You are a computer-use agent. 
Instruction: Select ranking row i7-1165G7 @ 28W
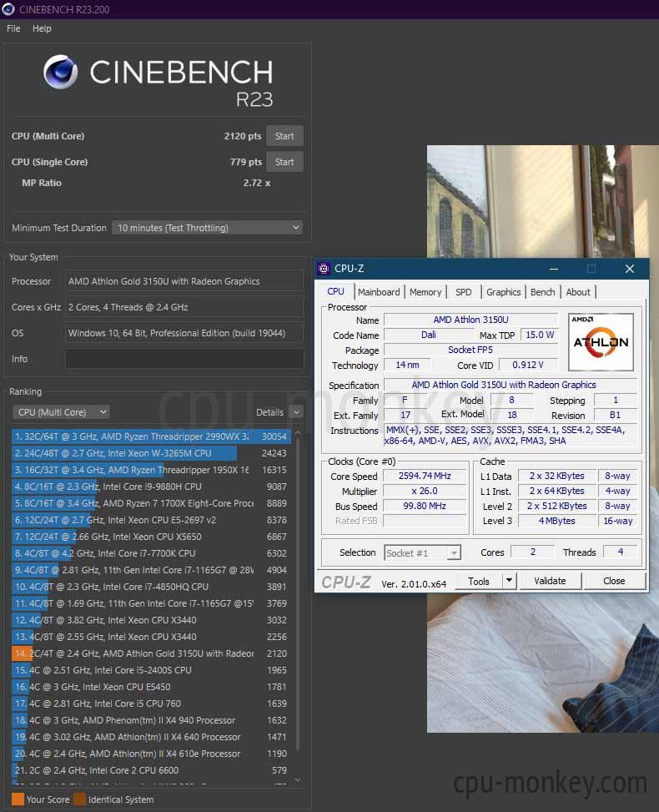tap(151, 570)
